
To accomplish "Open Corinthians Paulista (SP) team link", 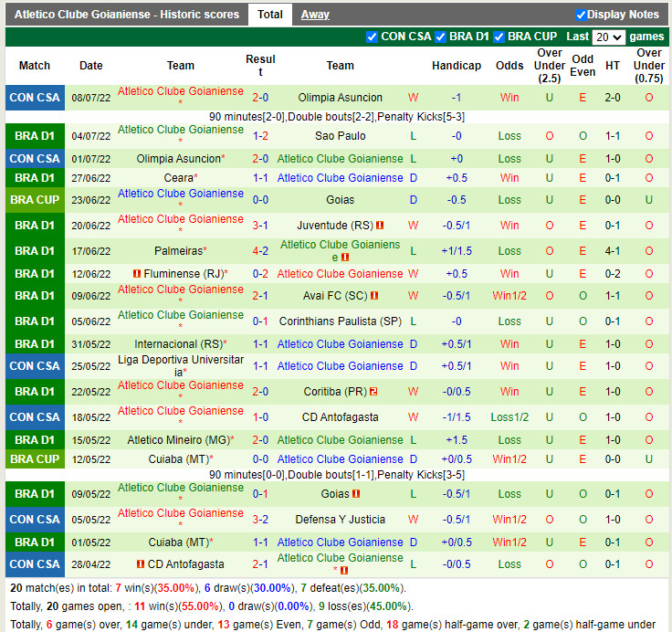I will click(341, 321).
